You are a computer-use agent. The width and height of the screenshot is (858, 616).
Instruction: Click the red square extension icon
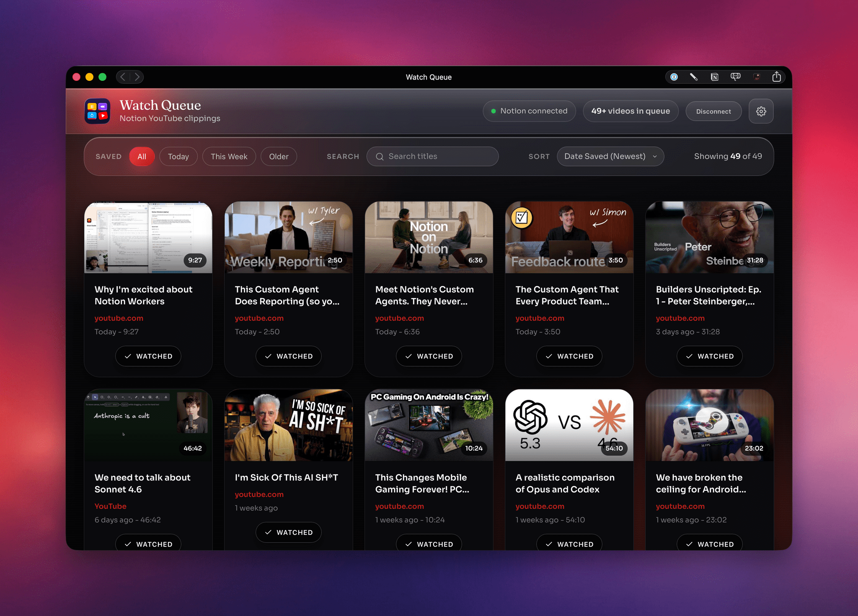click(x=757, y=77)
